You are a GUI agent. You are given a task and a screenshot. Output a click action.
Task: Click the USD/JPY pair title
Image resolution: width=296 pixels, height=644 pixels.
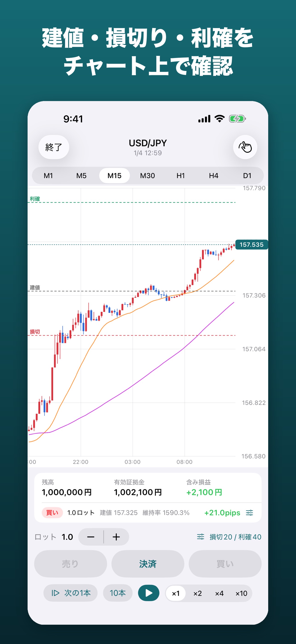(x=148, y=143)
